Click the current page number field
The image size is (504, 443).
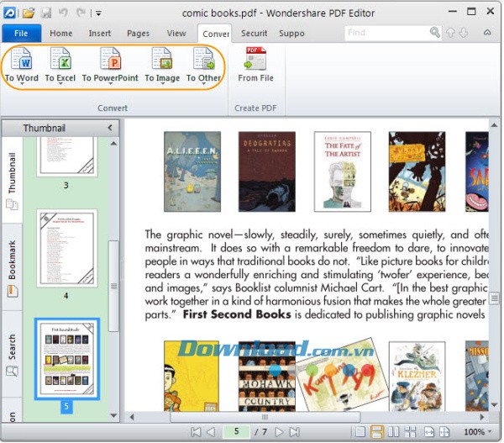click(237, 431)
